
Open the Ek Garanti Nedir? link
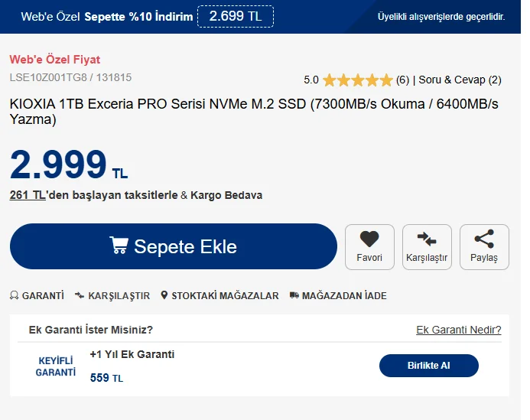pos(458,330)
